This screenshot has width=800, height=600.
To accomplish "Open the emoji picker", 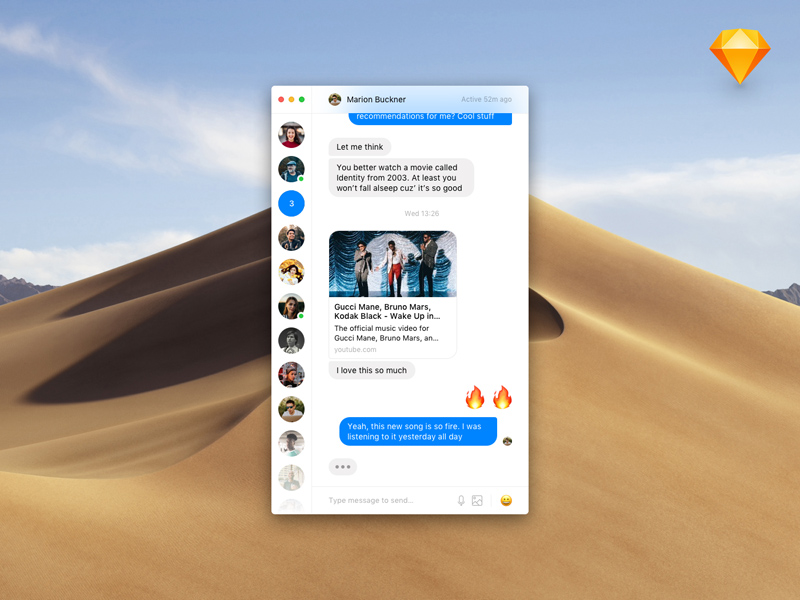I will coord(505,499).
